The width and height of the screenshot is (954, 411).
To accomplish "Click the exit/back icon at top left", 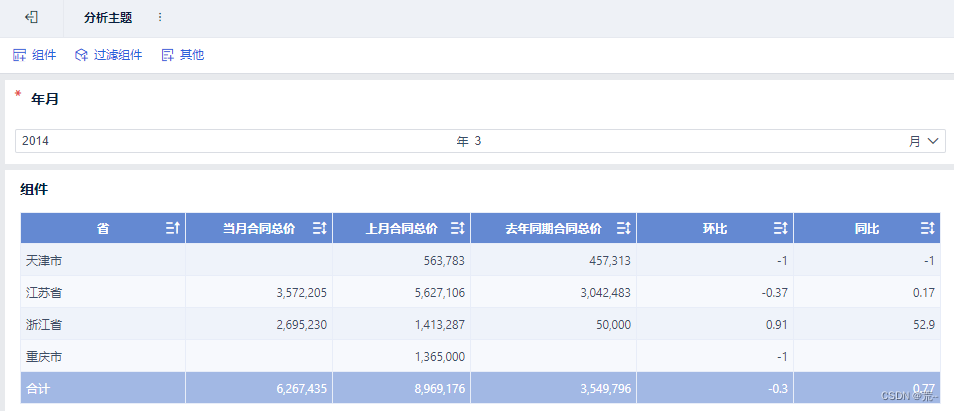I will (32, 18).
